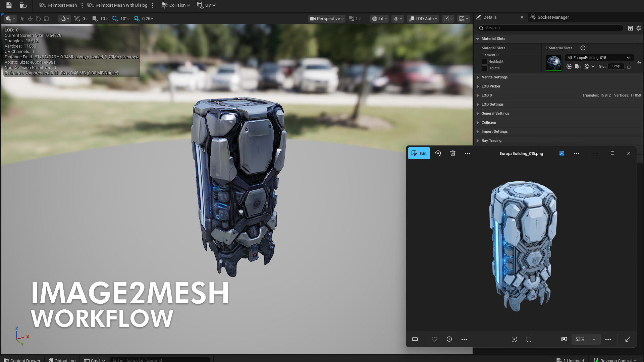Click the Reimport Mesh button
The height and width of the screenshot is (362, 644).
click(58, 5)
